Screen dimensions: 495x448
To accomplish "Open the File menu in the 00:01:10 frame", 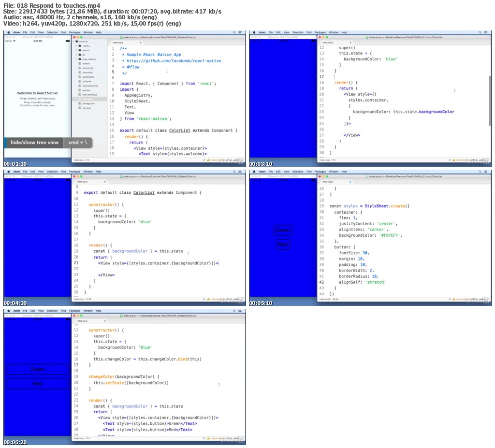I will (25, 32).
